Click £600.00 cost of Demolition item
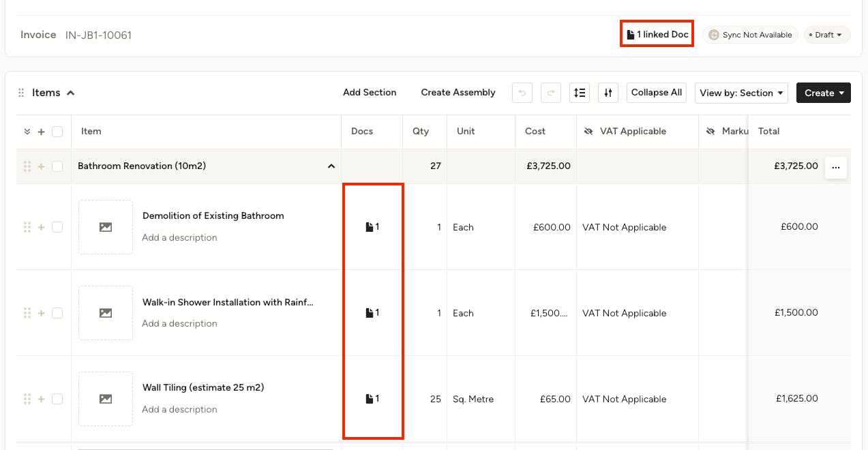Viewport: 868px width, 450px height. tap(552, 227)
